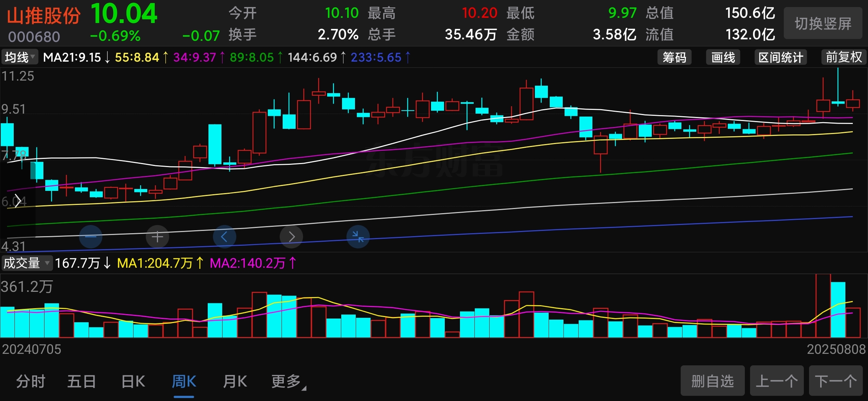Click 换手 2.70% value
The width and height of the screenshot is (868, 401).
338,35
